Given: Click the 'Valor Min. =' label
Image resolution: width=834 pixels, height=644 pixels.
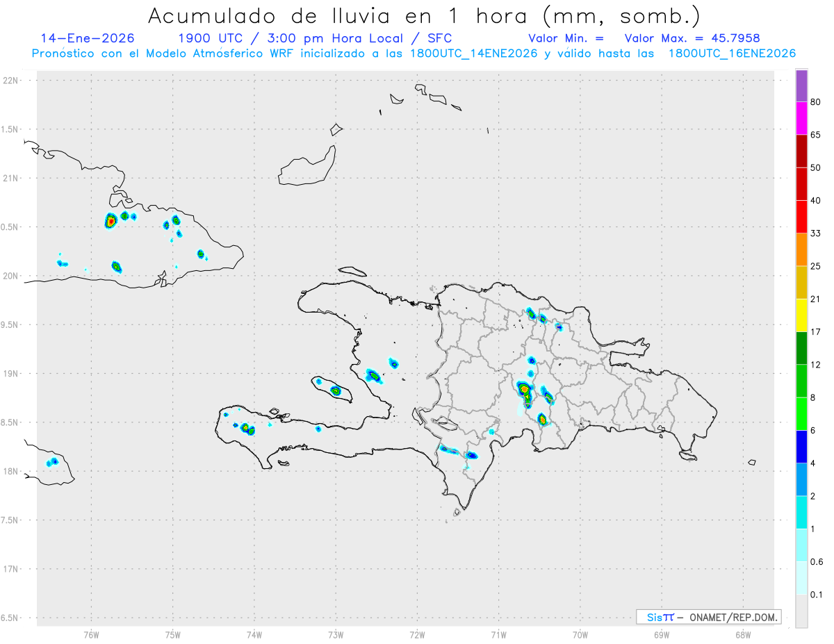Looking at the screenshot, I should click(566, 38).
